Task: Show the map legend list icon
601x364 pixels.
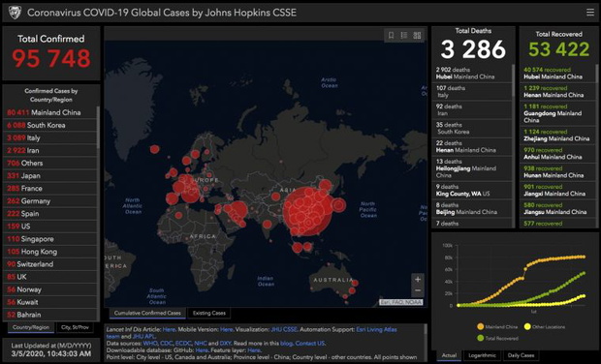Action: click(x=404, y=35)
